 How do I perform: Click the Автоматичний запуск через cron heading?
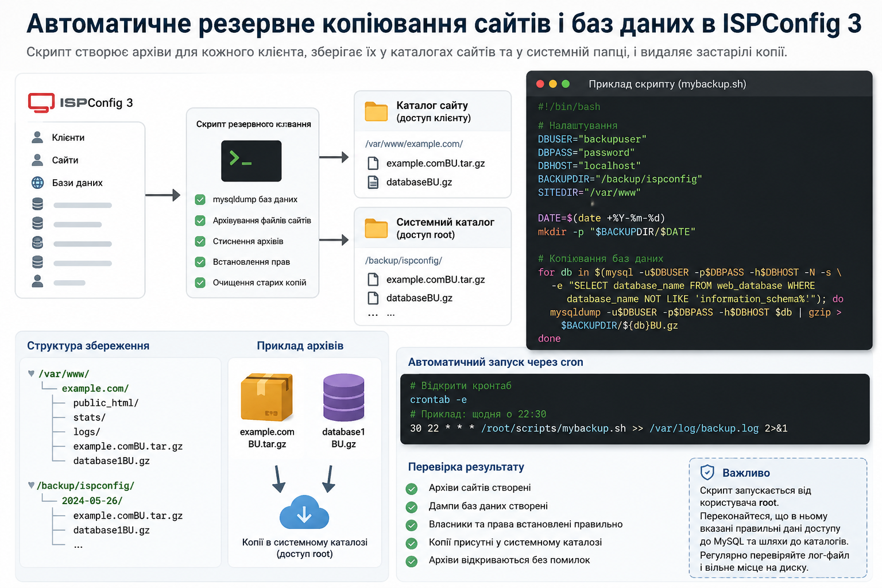tap(496, 362)
